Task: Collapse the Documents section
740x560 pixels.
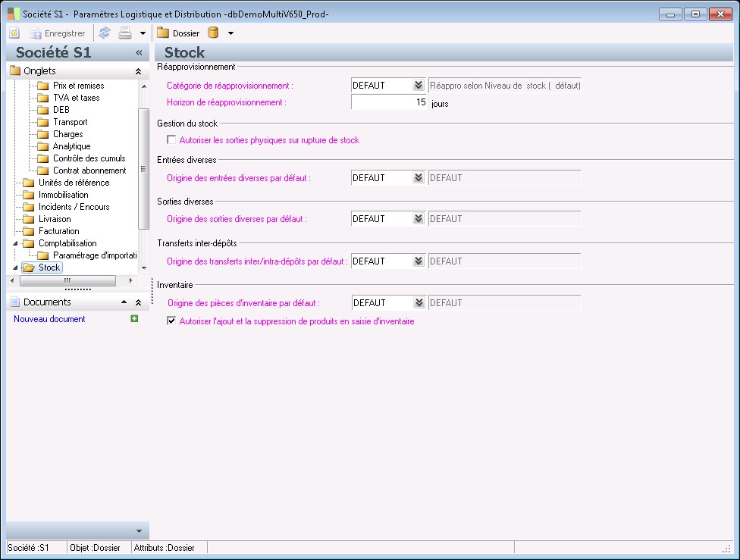Action: click(x=138, y=302)
